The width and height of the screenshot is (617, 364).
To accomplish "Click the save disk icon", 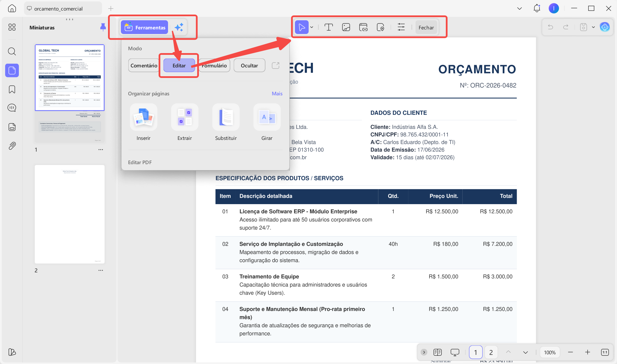I will coord(583,27).
